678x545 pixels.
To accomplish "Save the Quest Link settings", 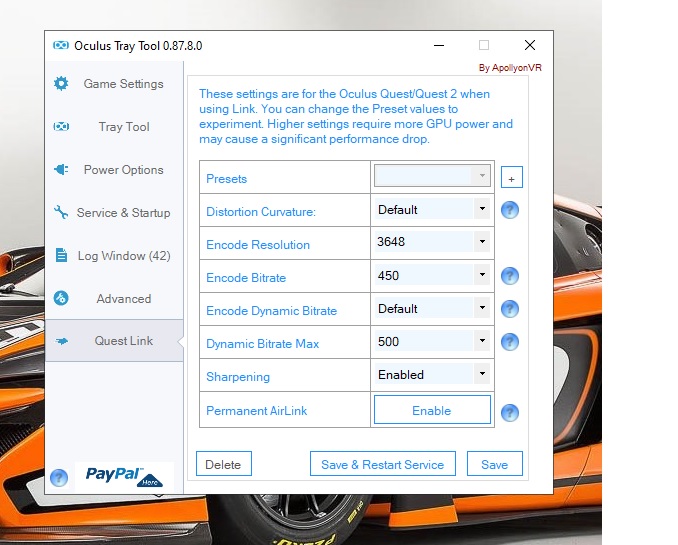I will [x=495, y=464].
